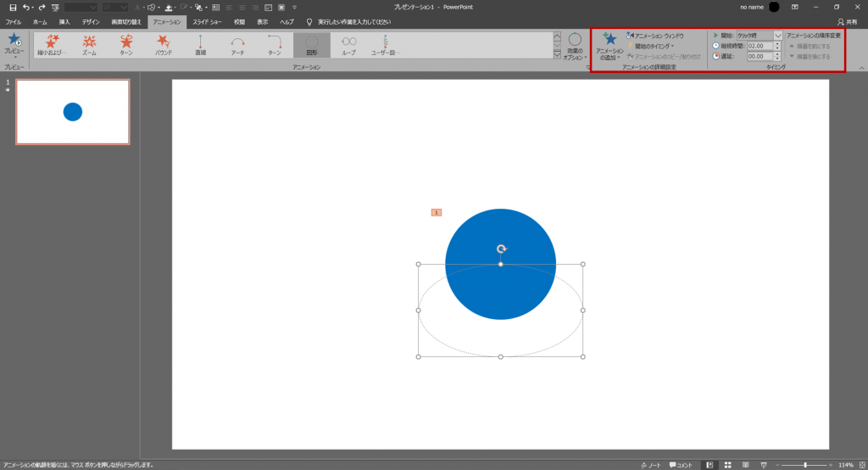Increase 継続時間 with up stepper
This screenshot has width=868, height=470.
[x=778, y=44]
